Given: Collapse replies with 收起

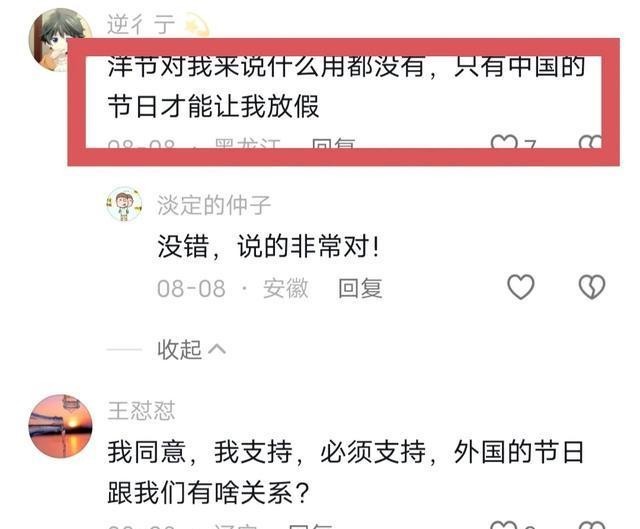Looking at the screenshot, I should point(180,350).
